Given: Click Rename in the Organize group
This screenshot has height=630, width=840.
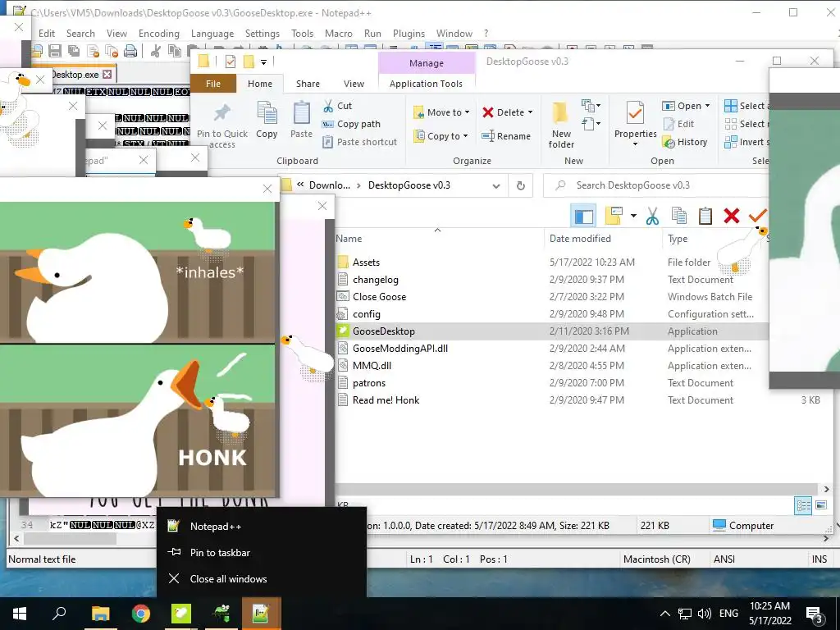Looking at the screenshot, I should point(506,136).
